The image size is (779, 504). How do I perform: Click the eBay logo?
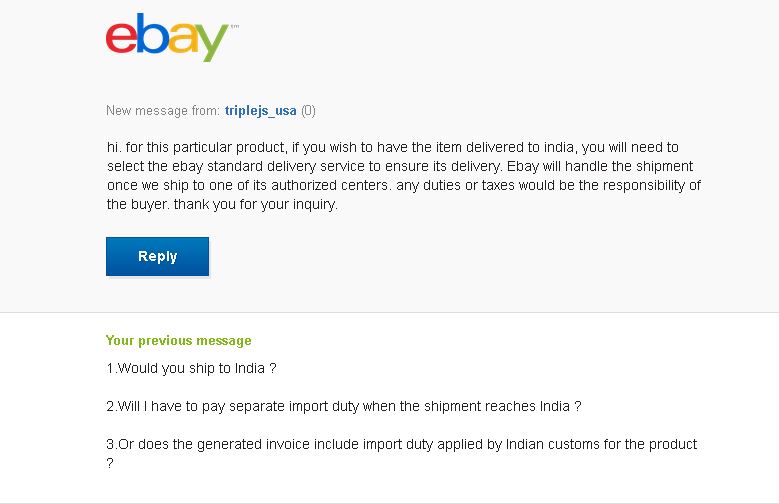[172, 38]
